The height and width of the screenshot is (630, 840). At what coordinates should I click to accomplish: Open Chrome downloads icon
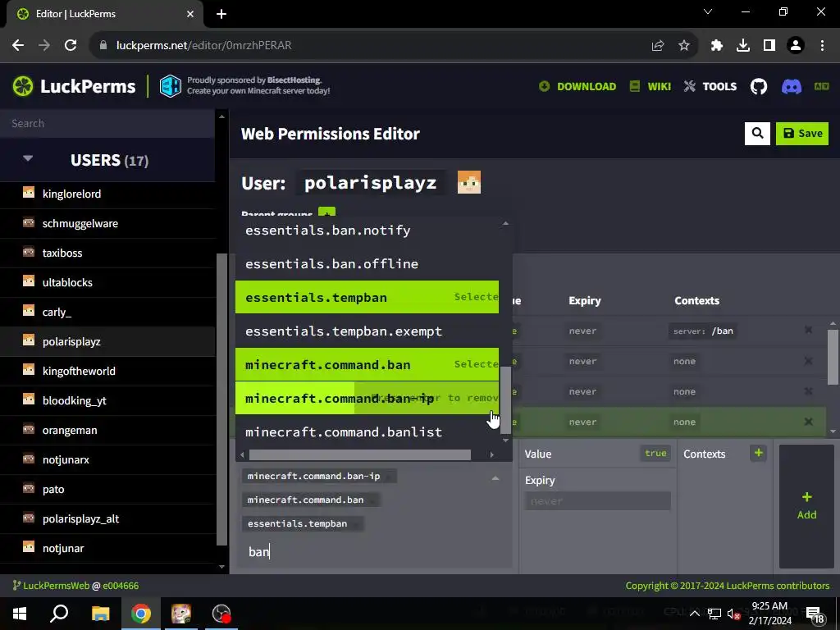coord(743,45)
